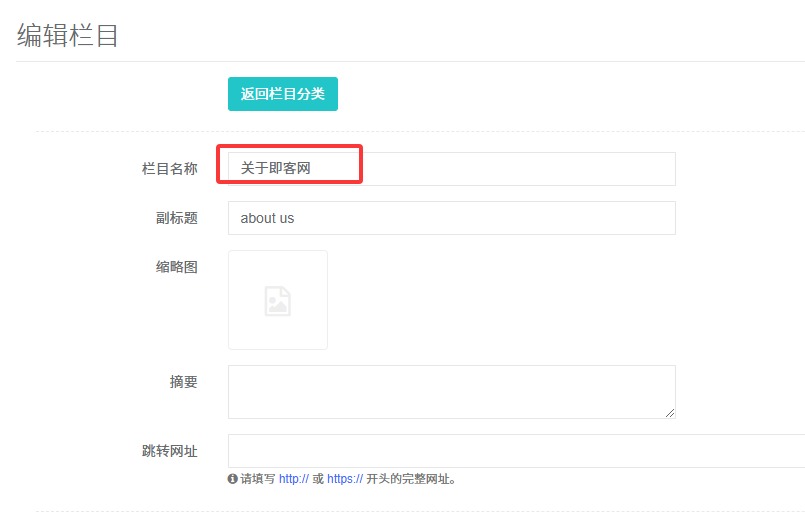Screen dimensions: 805x514
Task: Click the https:// text in the hint
Action: (x=344, y=479)
